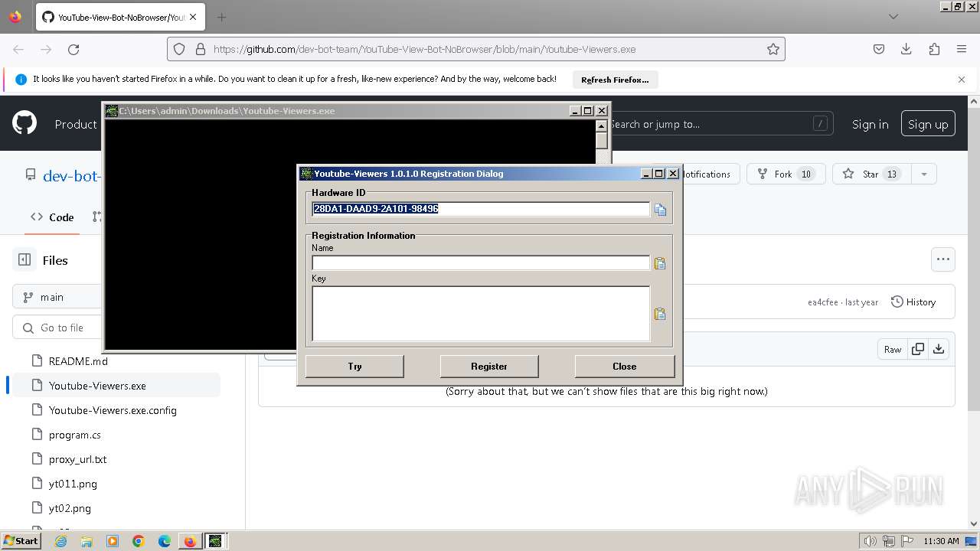
Task: Launch Internet Explorer from taskbar
Action: point(61,541)
